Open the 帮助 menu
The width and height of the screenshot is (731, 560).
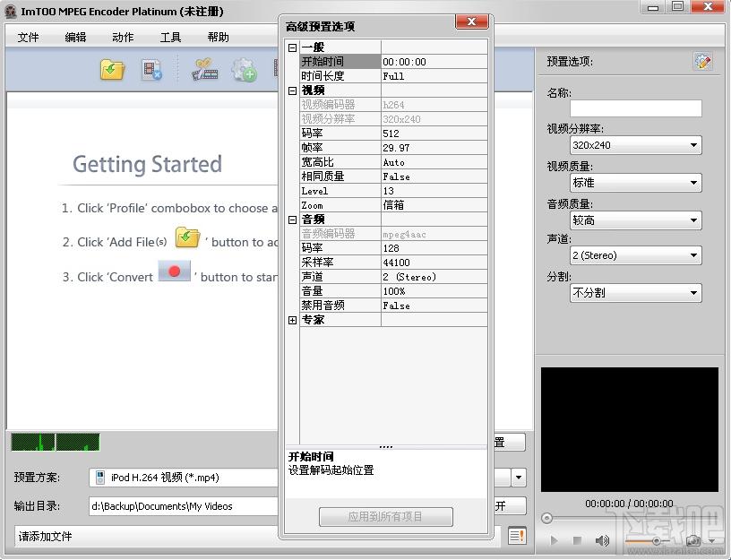219,38
